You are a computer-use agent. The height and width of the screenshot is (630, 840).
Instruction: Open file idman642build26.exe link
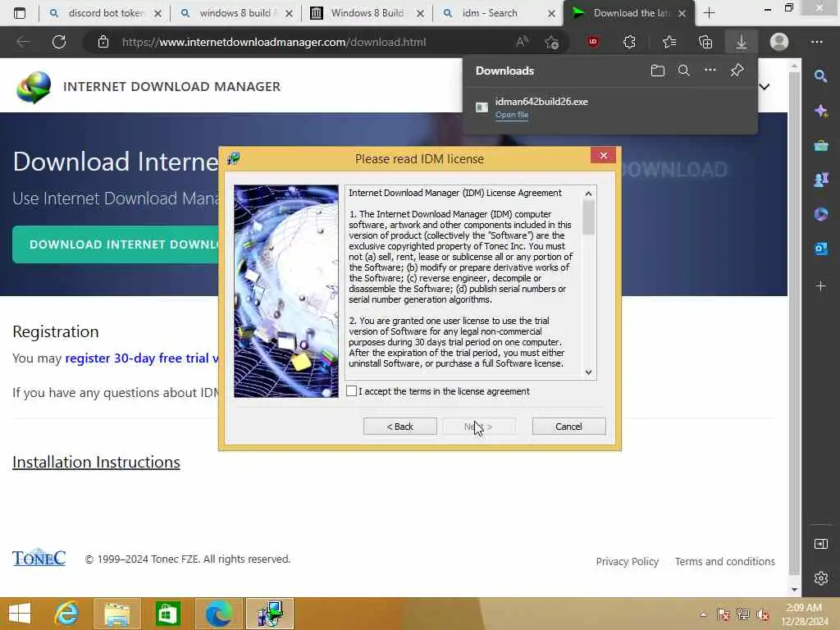pos(512,115)
